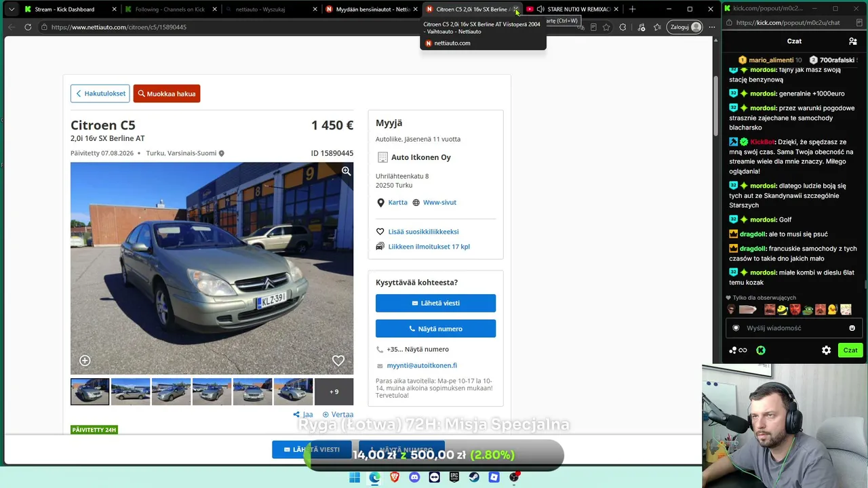The width and height of the screenshot is (868, 488).
Task: Open the map pin icon next to Turku location
Action: click(221, 153)
